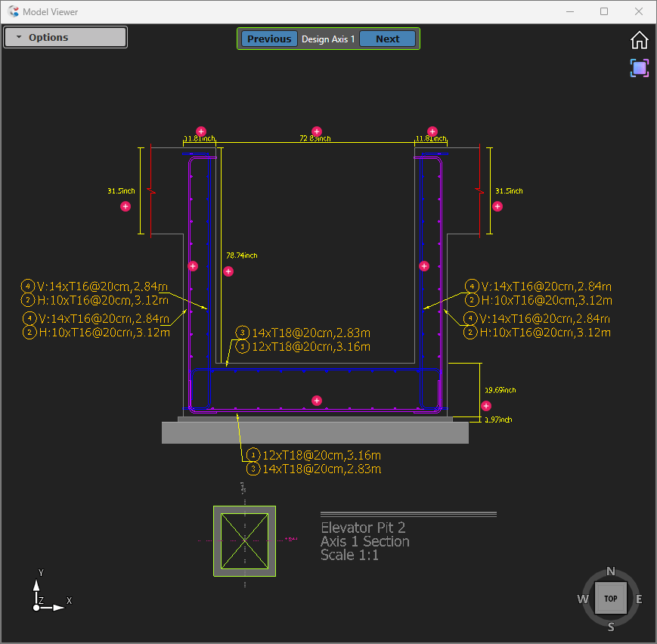Go to Previous design axis
Viewport: 657px width, 644px height.
click(269, 39)
